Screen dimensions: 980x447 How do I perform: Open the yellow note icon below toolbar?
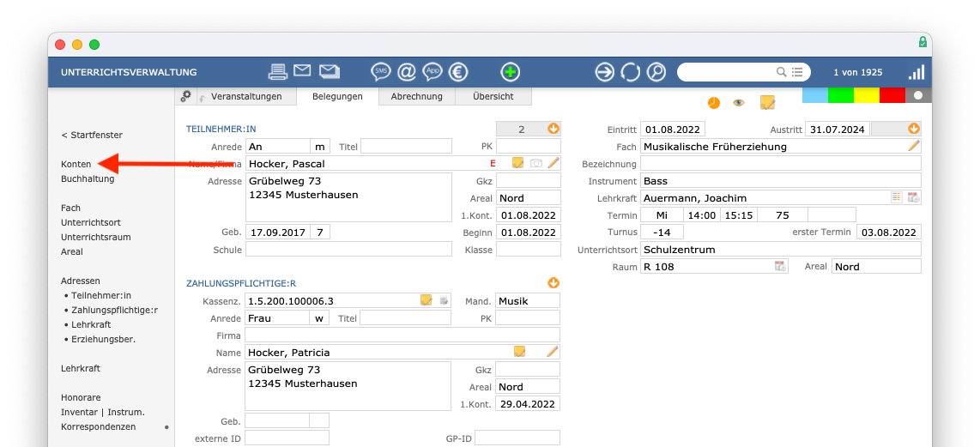tap(767, 103)
